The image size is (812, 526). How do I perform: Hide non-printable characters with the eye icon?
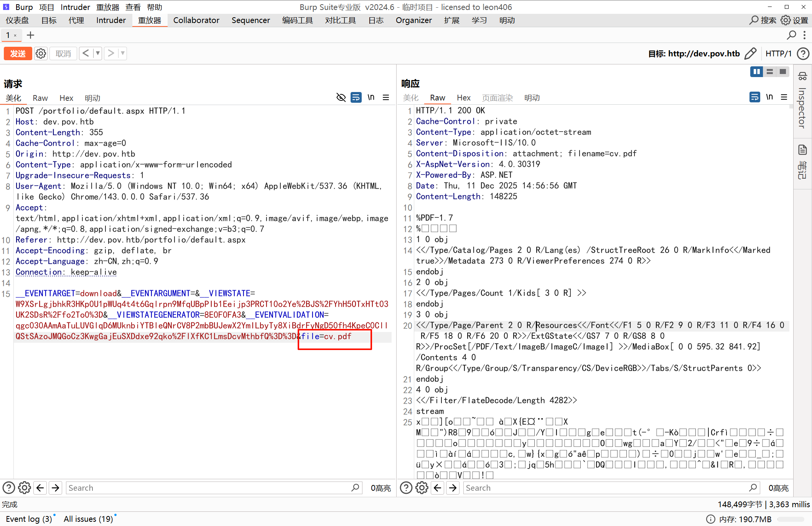point(341,97)
